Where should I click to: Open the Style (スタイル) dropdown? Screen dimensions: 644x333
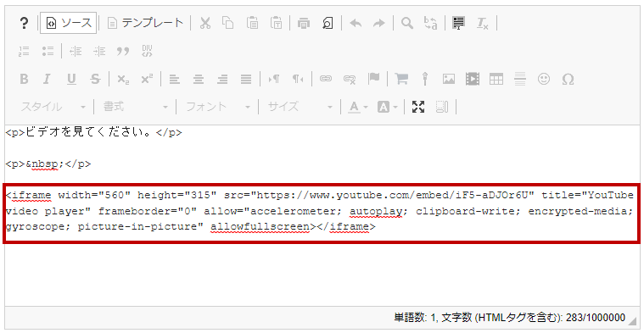(x=53, y=107)
